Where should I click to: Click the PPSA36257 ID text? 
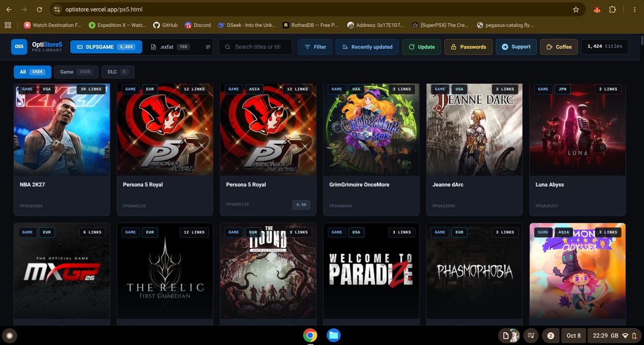[x=547, y=205]
